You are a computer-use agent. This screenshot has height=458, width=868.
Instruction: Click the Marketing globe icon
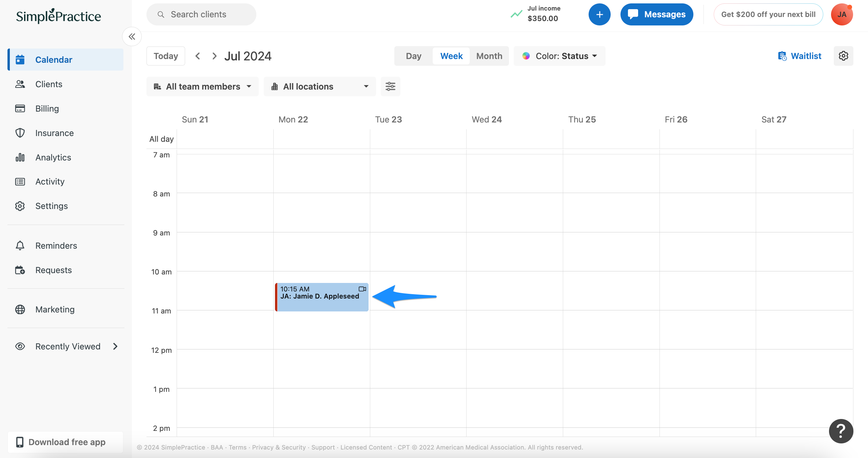(20, 309)
